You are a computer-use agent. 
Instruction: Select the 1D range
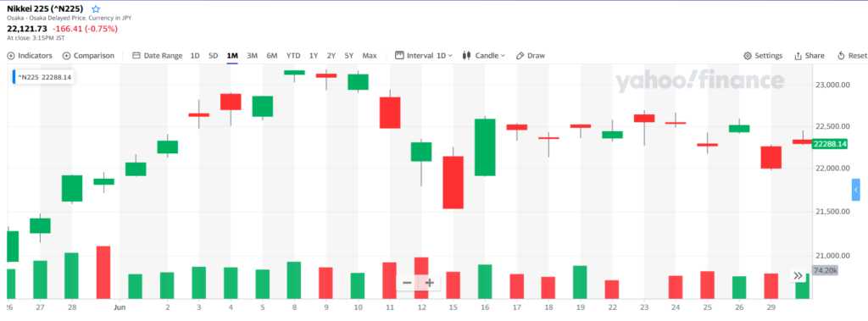click(195, 55)
